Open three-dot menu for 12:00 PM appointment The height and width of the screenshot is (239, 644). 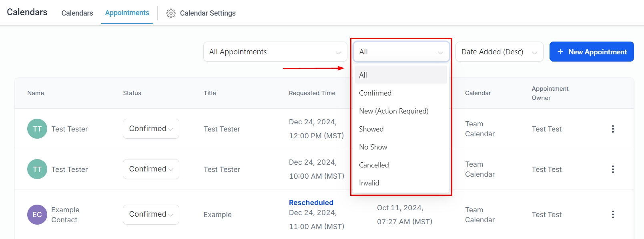click(612, 129)
